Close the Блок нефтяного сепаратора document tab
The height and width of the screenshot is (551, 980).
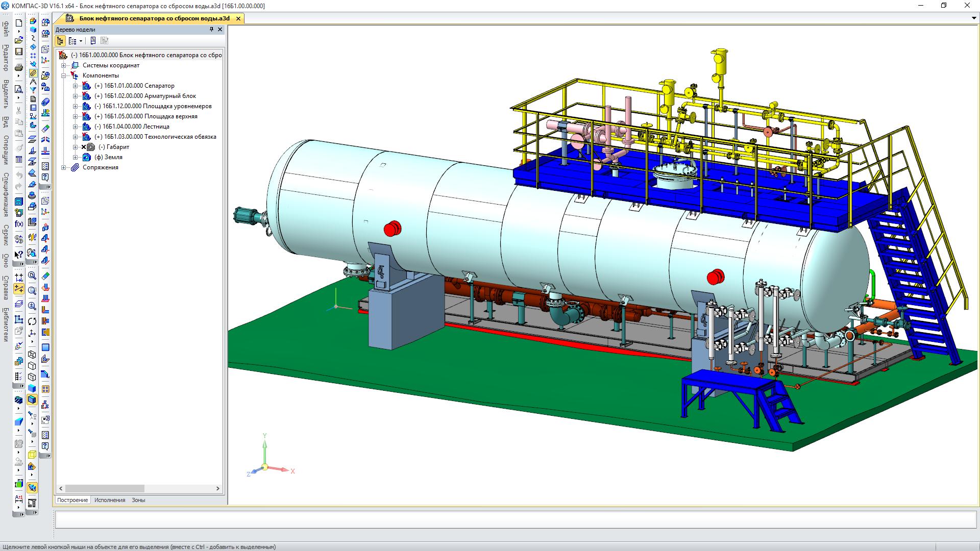pyautogui.click(x=238, y=18)
